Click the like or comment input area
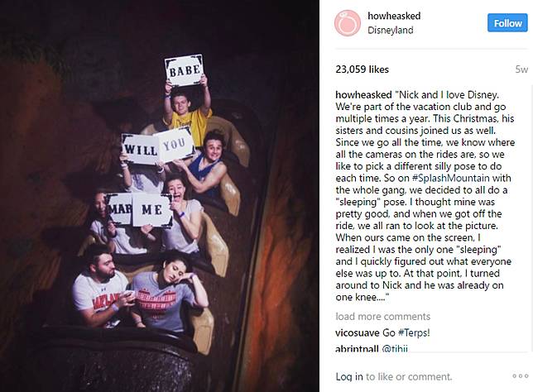This screenshot has height=392, width=533. (x=409, y=376)
